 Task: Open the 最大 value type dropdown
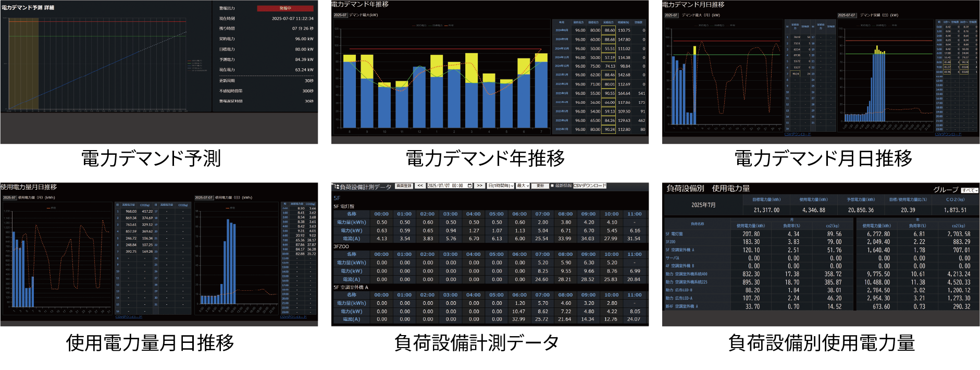click(x=523, y=186)
